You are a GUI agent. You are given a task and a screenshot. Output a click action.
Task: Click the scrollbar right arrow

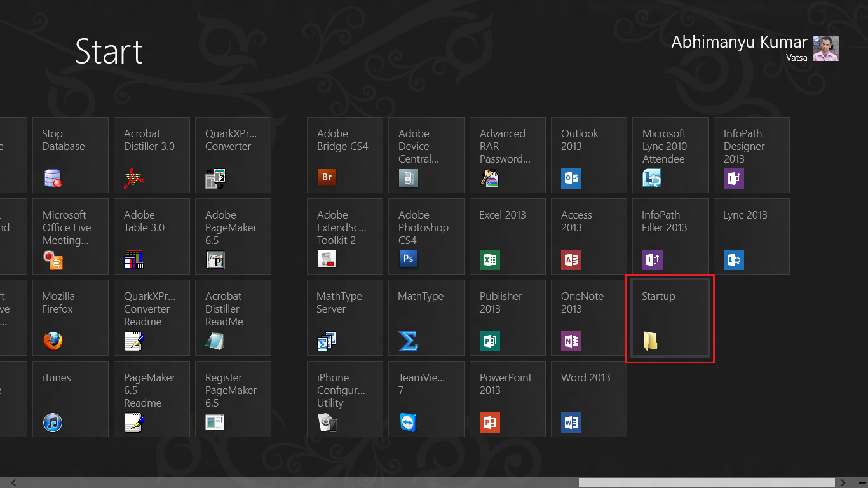tap(844, 483)
